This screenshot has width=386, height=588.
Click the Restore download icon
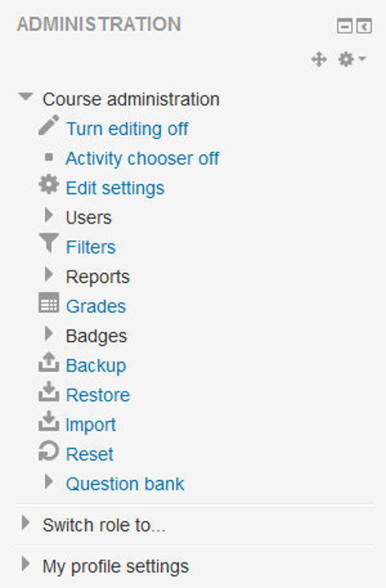[48, 392]
